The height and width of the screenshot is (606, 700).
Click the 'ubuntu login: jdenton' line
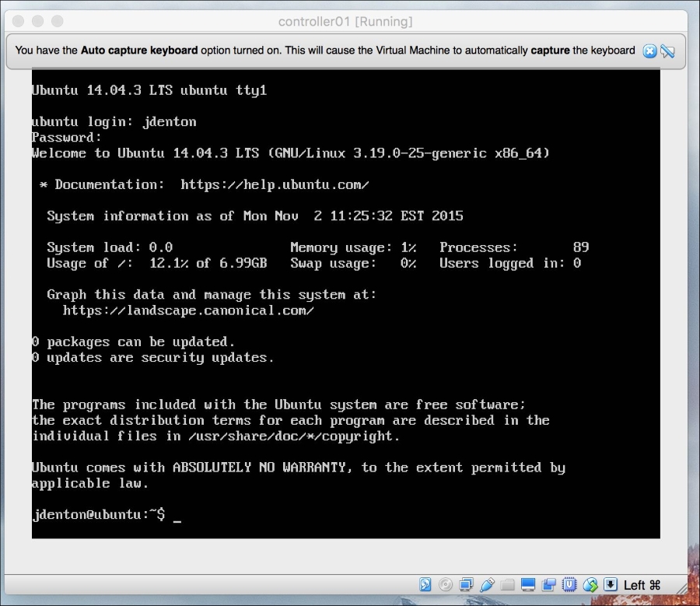114,121
